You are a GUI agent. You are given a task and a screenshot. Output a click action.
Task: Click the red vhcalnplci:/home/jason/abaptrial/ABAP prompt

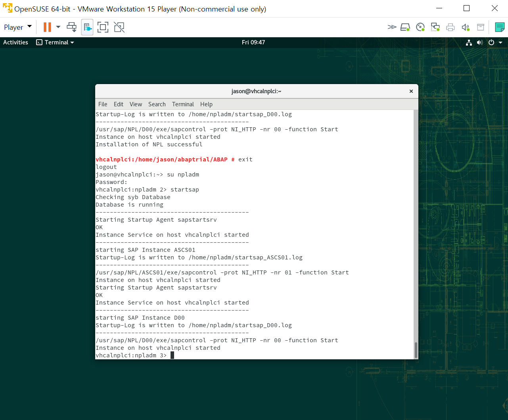[x=165, y=159]
